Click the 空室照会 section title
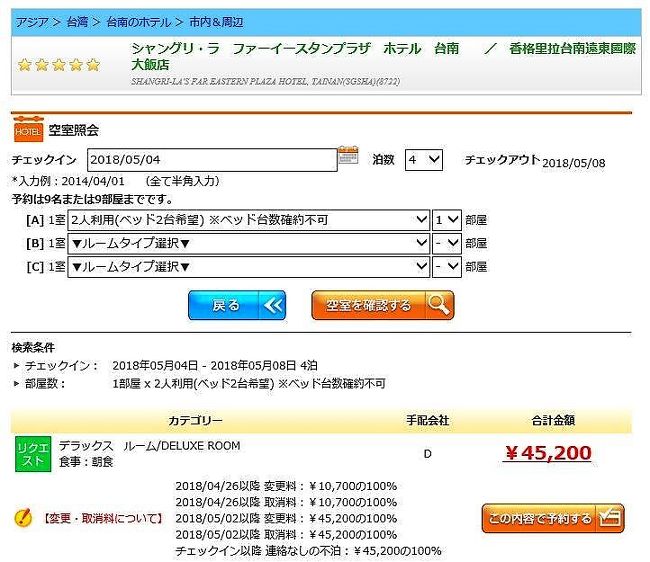This screenshot has height=562, width=650. point(73,130)
